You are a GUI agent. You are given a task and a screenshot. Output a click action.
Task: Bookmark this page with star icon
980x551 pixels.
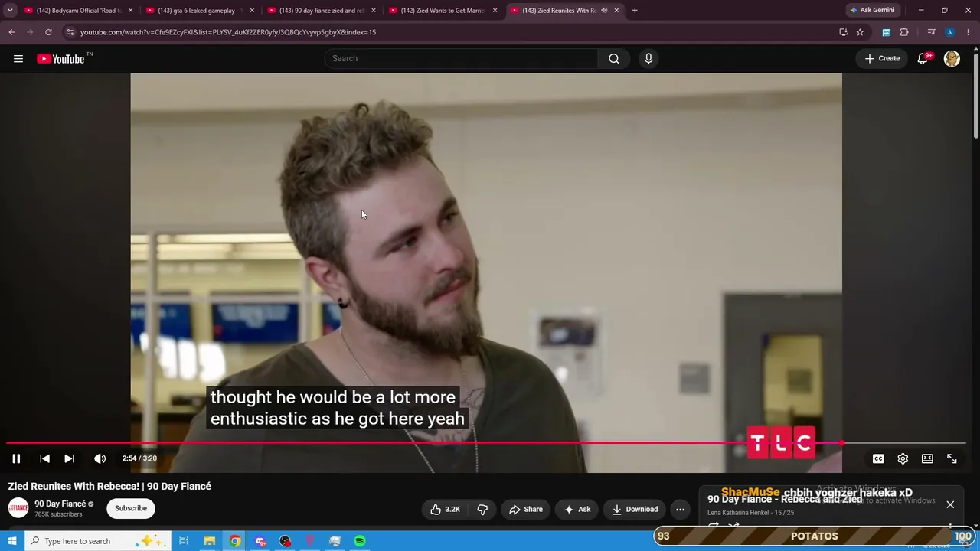pos(860,32)
